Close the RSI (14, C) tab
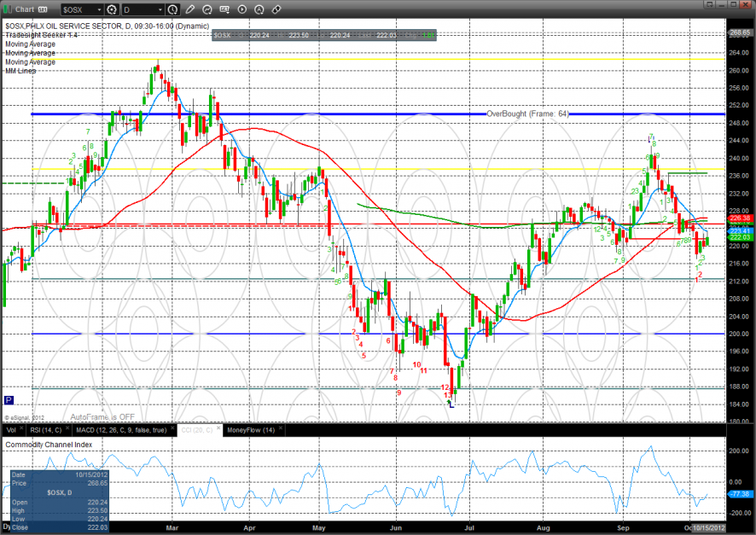This screenshot has width=756, height=535. coord(67,428)
